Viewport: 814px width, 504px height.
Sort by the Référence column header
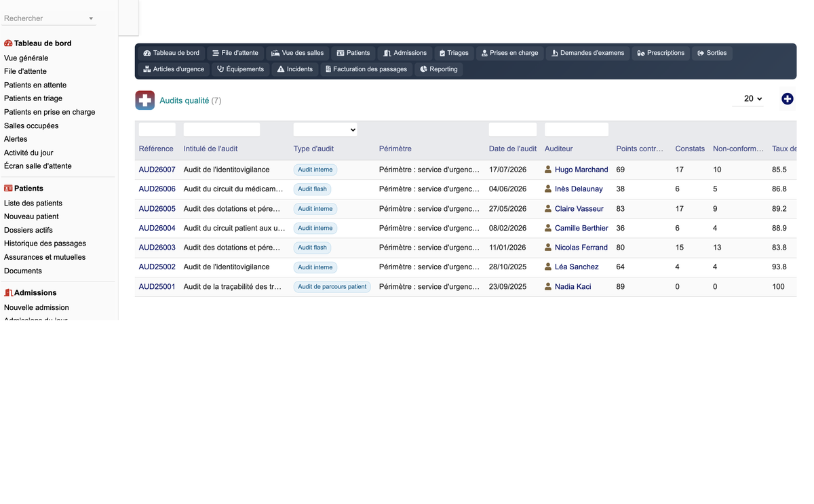tap(156, 149)
